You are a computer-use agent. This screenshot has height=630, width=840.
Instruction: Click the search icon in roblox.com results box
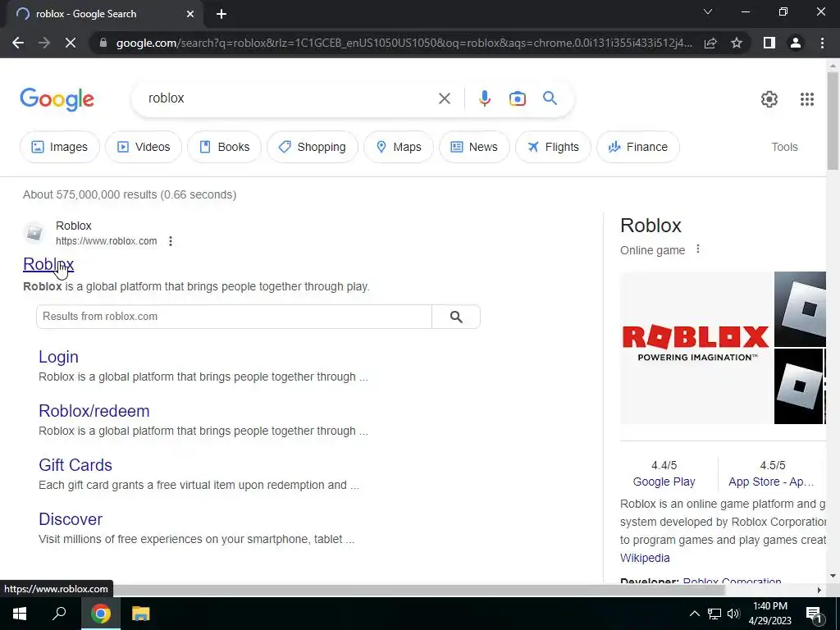click(456, 317)
